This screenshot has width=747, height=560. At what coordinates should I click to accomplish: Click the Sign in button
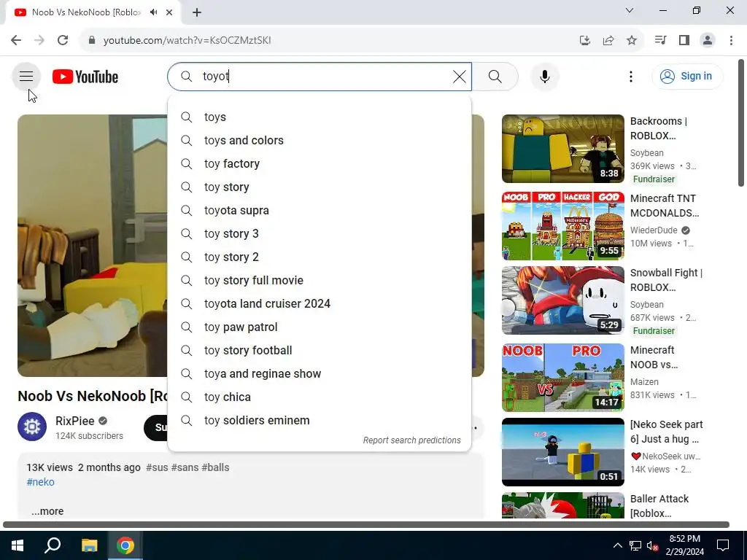click(x=687, y=76)
